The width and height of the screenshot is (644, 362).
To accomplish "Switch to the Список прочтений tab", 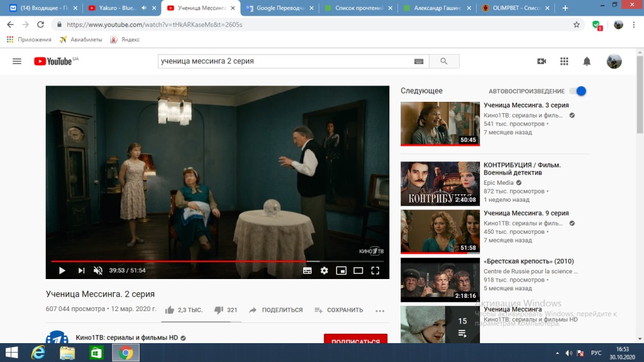I will pos(358,8).
